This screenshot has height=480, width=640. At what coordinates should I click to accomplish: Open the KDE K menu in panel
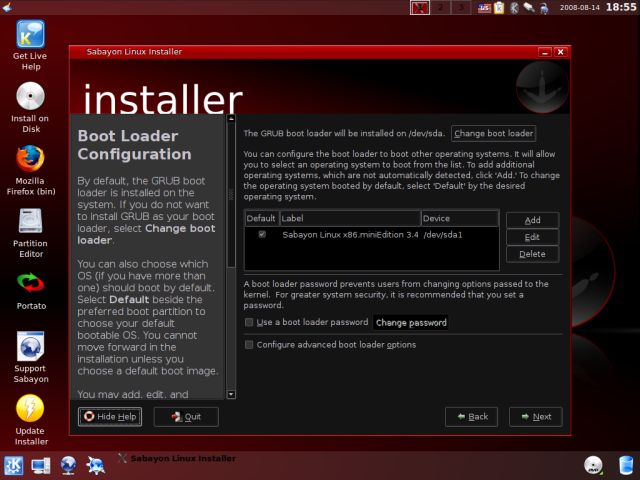(x=13, y=465)
